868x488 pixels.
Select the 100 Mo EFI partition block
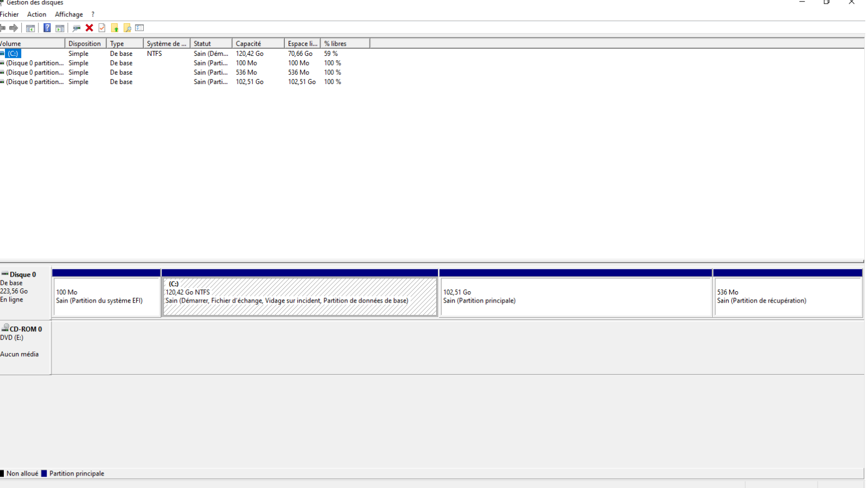pos(106,296)
